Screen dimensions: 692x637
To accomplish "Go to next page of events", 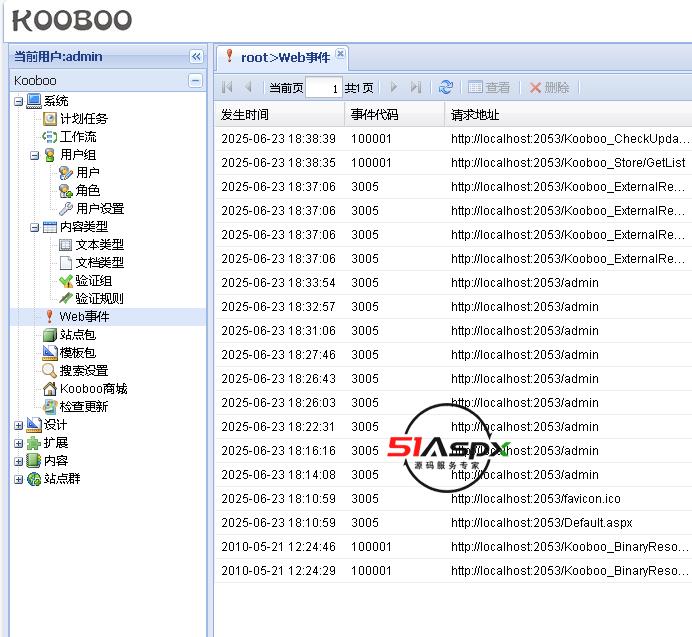I will coord(394,87).
